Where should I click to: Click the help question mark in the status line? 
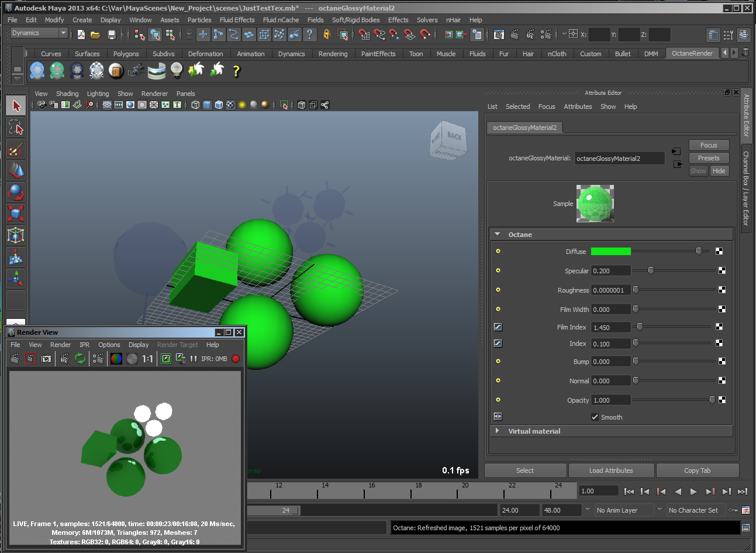[310, 35]
